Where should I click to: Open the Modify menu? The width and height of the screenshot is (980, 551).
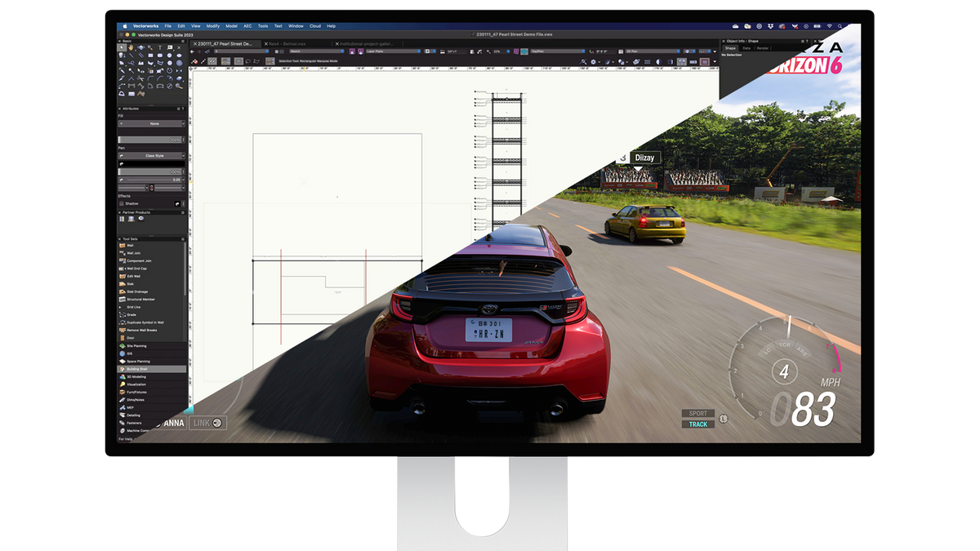pos(212,26)
